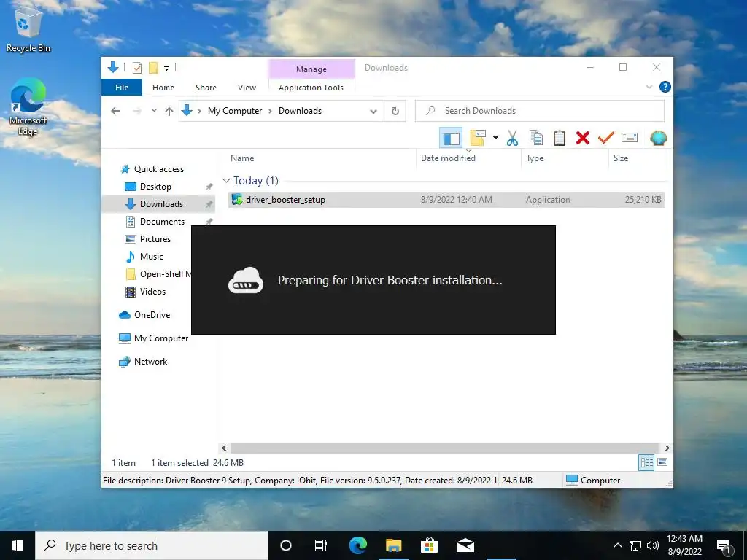Go up one level with the up arrow
The image size is (747, 560).
[x=169, y=111]
